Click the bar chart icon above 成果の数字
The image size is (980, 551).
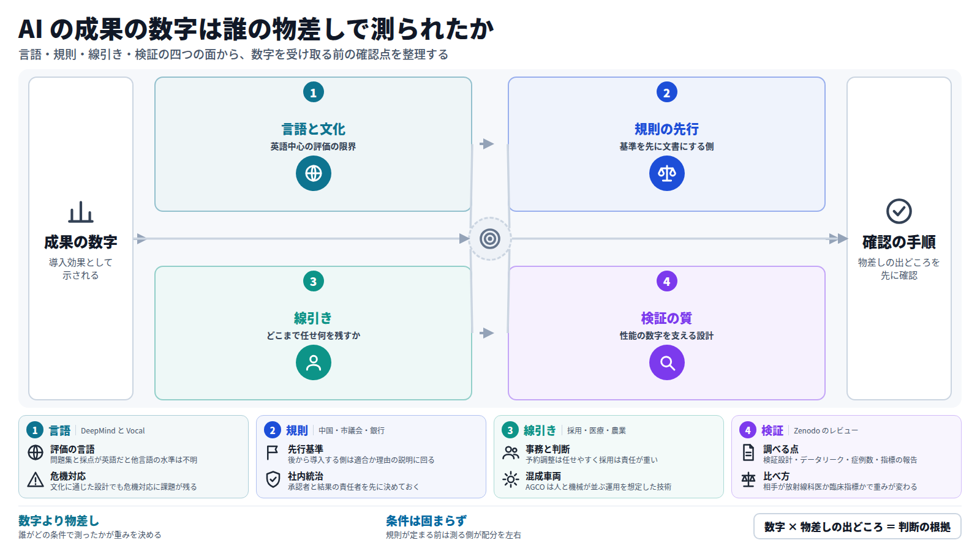pyautogui.click(x=81, y=212)
